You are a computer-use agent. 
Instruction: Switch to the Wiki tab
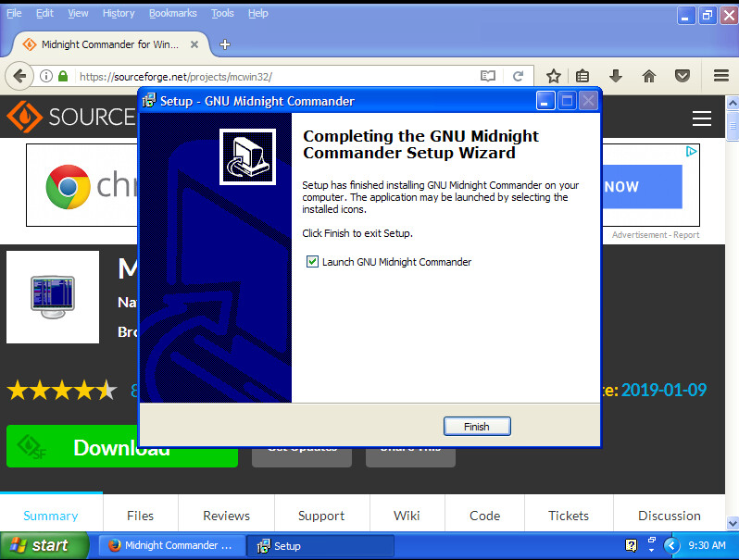407,516
